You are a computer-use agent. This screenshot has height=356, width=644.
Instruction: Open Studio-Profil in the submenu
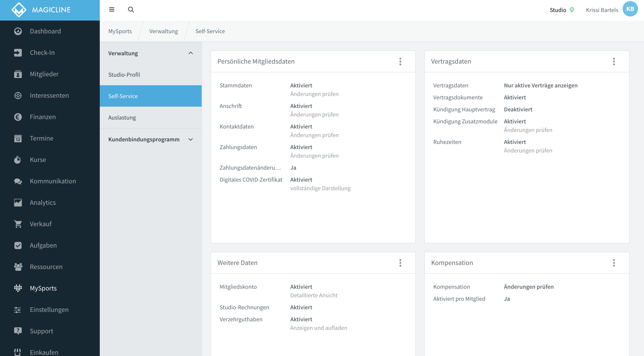click(x=151, y=75)
